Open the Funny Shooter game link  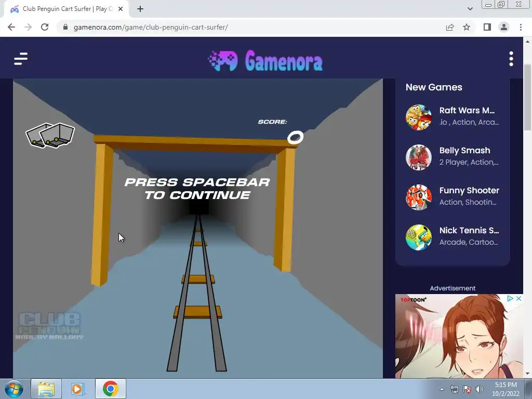(469, 190)
